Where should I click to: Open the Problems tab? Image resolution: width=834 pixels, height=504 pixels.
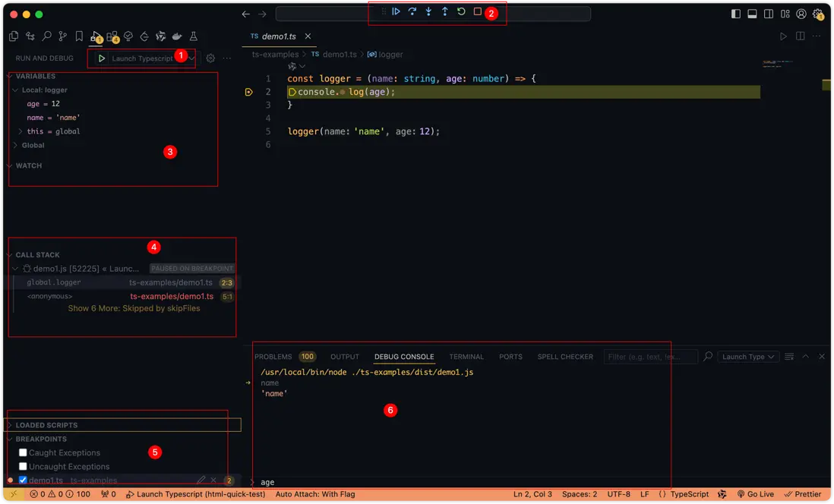[273, 357]
